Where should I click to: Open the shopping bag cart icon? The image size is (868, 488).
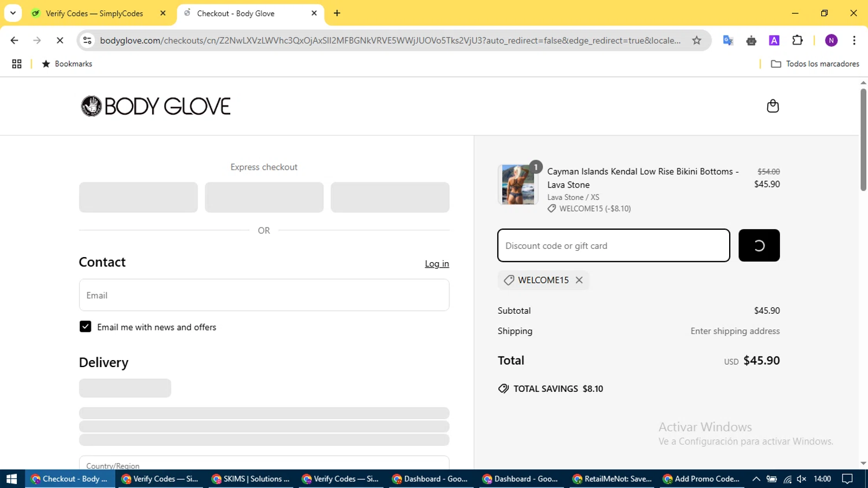773,106
